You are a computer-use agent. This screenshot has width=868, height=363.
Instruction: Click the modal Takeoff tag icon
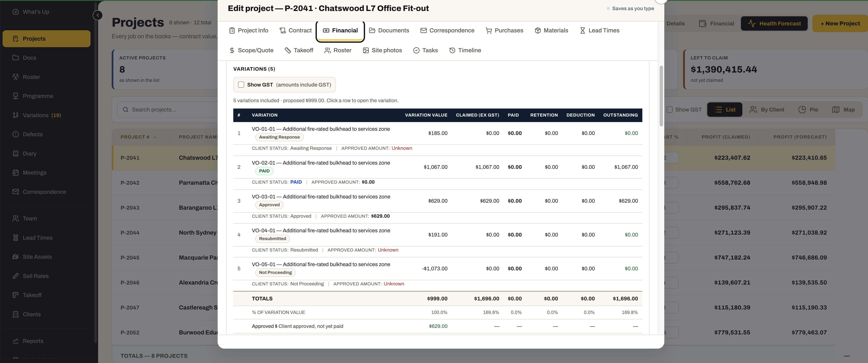[x=288, y=50]
